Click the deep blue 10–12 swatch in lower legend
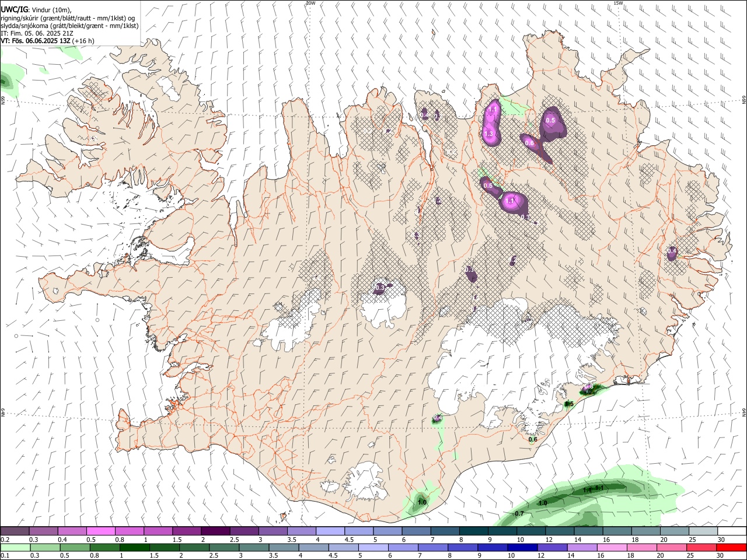 point(522,548)
